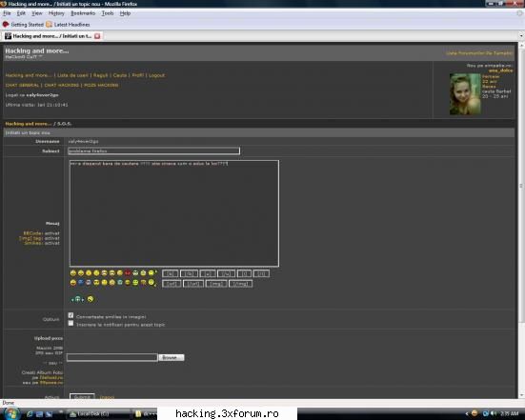Click the upload file path field
The image size is (525, 420).
point(111,357)
